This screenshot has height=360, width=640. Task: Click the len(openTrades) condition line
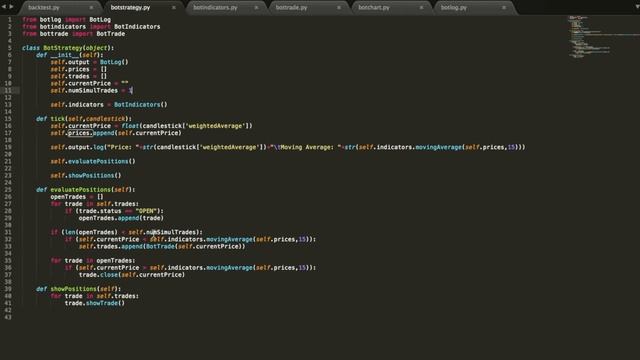click(x=127, y=232)
